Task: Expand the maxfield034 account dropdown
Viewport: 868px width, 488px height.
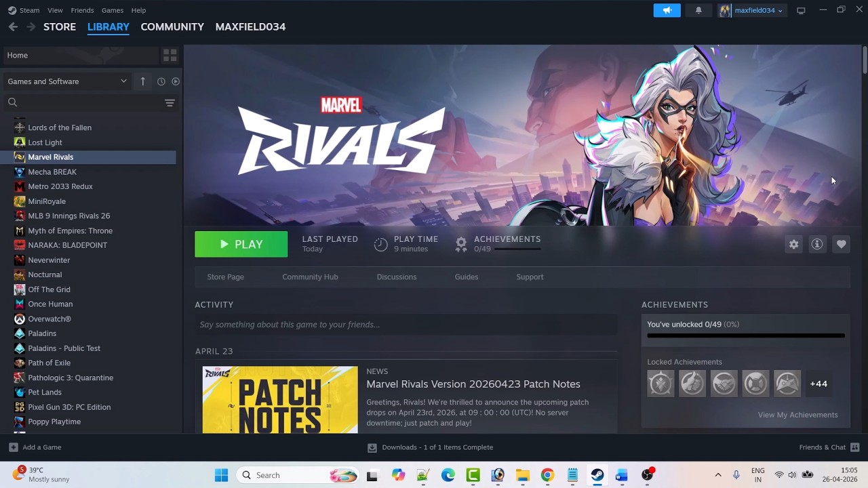Action: tap(752, 10)
